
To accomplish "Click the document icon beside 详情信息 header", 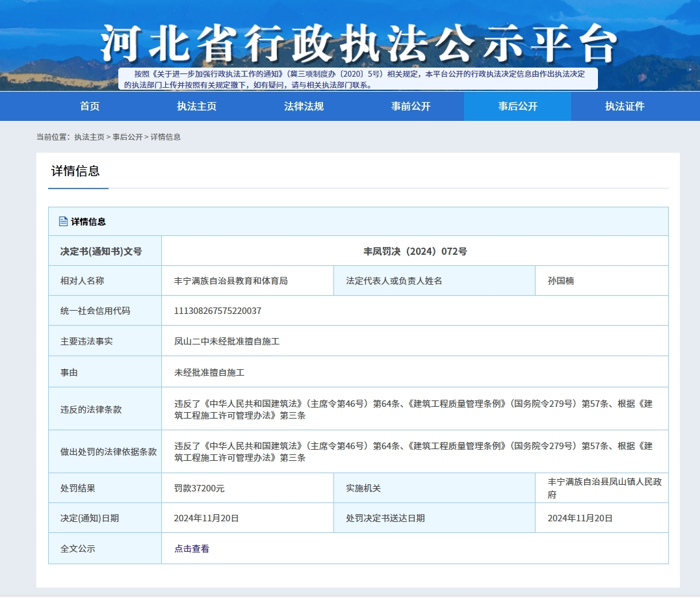I will coord(63,222).
